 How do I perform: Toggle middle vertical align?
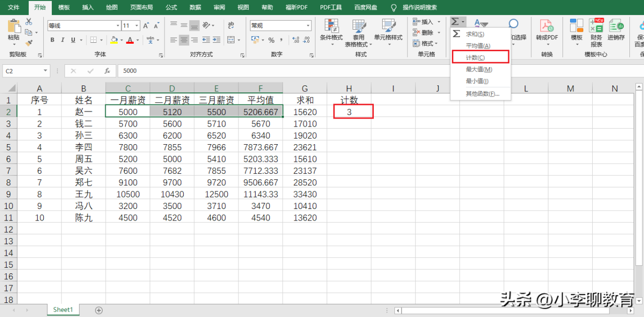(x=184, y=25)
